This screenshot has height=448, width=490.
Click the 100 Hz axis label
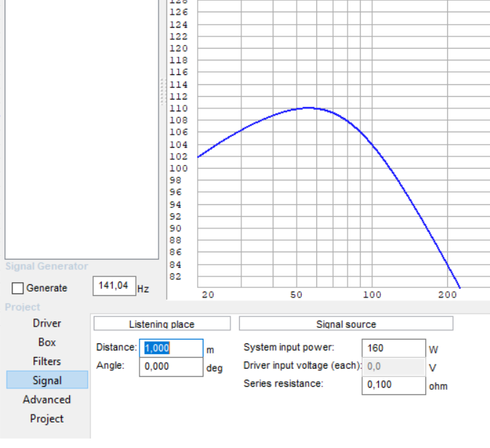coord(372,295)
